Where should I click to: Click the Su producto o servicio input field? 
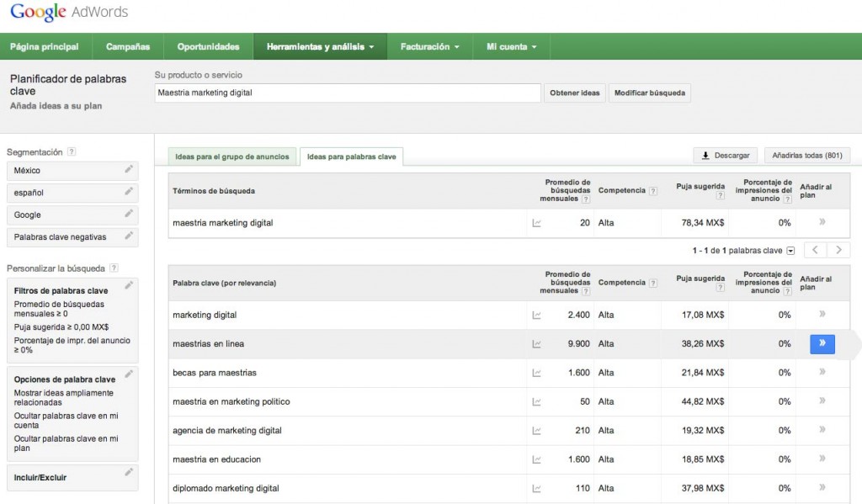tap(348, 93)
